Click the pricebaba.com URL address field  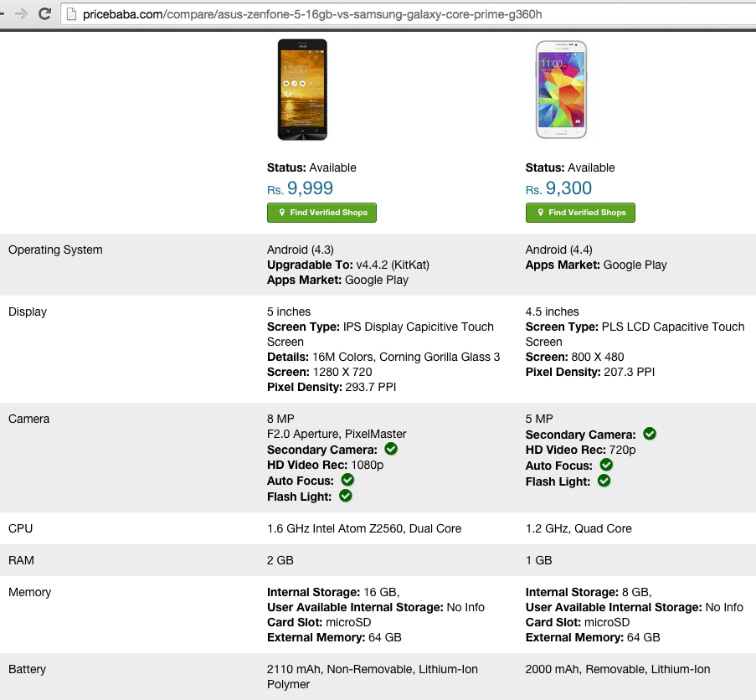click(408, 14)
